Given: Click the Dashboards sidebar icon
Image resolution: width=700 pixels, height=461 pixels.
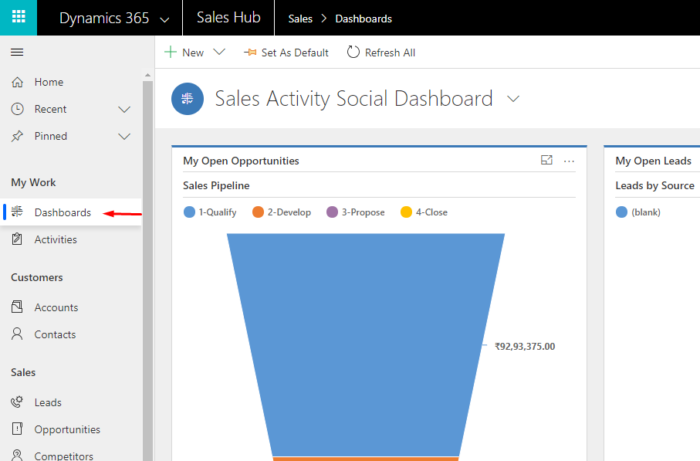Looking at the screenshot, I should click(x=17, y=212).
